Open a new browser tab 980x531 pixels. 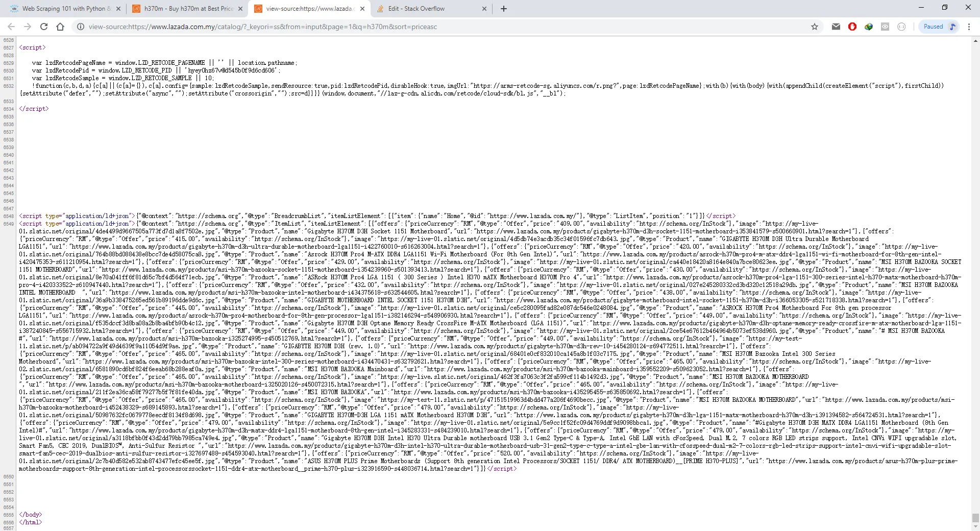click(x=504, y=9)
